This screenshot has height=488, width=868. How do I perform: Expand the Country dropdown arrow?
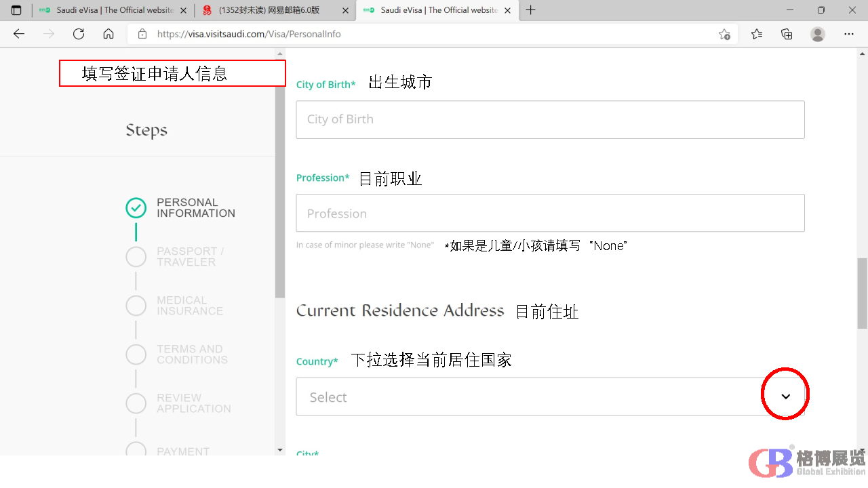point(785,396)
